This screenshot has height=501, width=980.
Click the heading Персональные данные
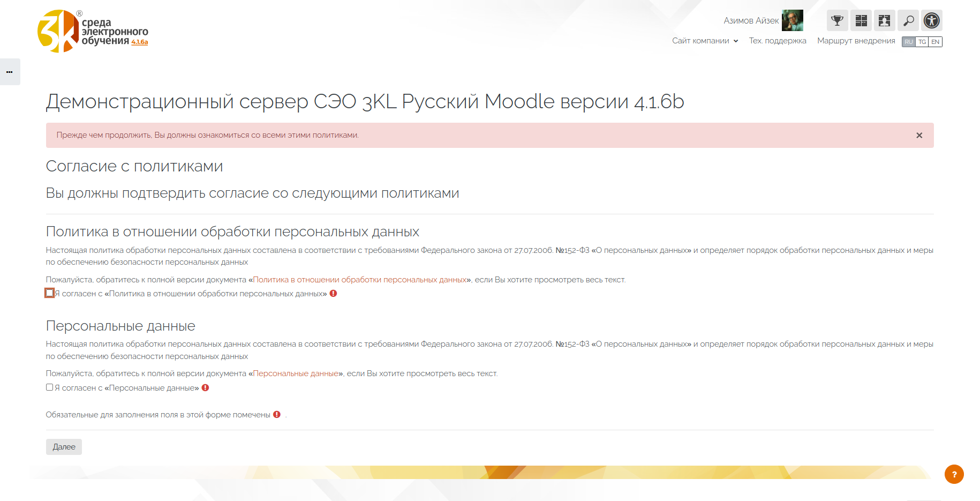[120, 326]
